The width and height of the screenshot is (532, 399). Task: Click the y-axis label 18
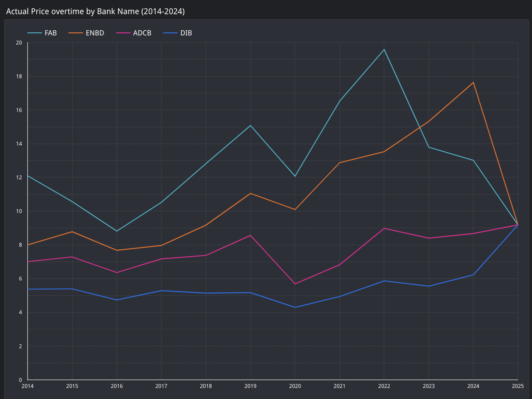19,76
